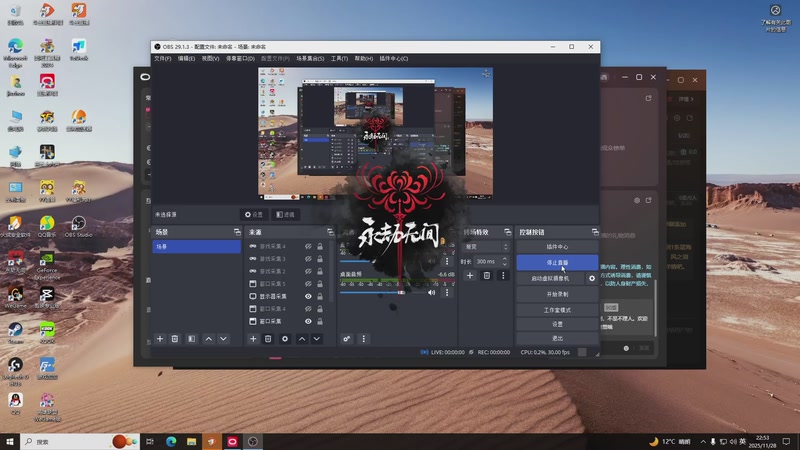This screenshot has width=800, height=450.
Task: Click the 工作室模式 studio mode button
Action: pyautogui.click(x=557, y=310)
